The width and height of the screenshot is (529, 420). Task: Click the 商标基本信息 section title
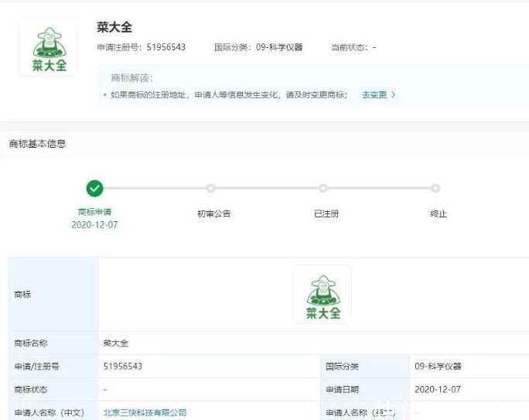coord(37,144)
